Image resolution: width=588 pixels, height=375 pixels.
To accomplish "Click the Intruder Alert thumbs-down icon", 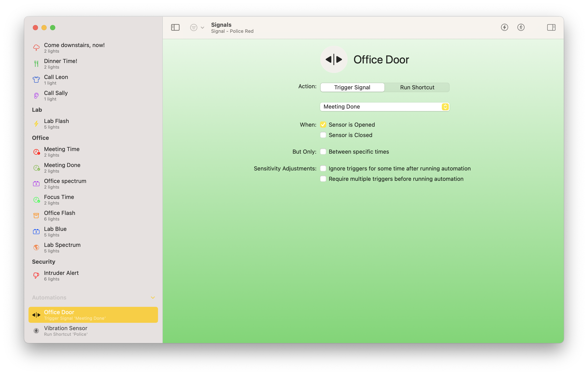I will [36, 275].
